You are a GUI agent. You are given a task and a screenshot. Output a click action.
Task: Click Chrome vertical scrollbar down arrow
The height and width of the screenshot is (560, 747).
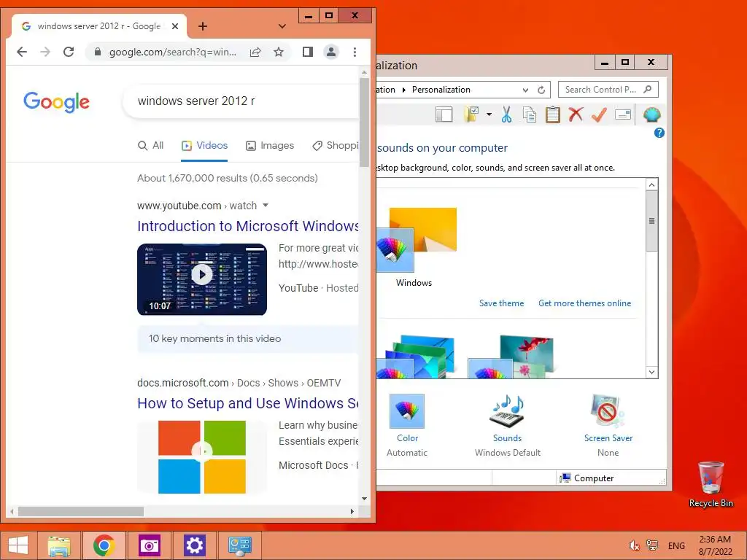click(365, 499)
